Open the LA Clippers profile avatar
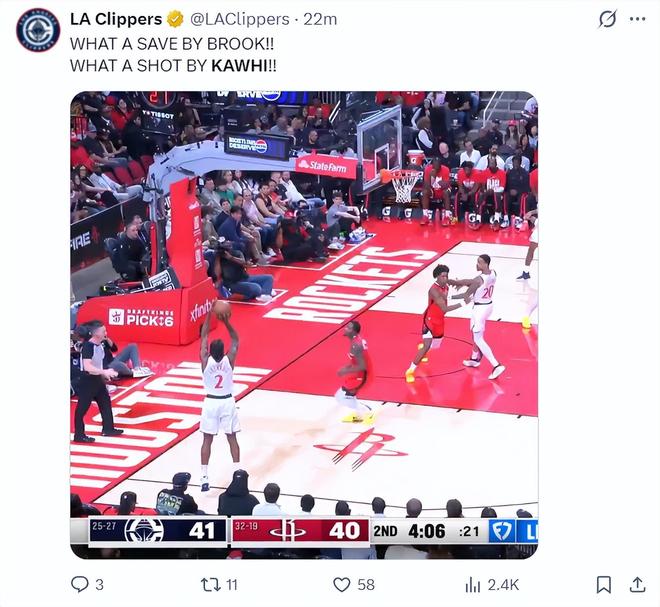The width and height of the screenshot is (660, 607). click(x=38, y=29)
